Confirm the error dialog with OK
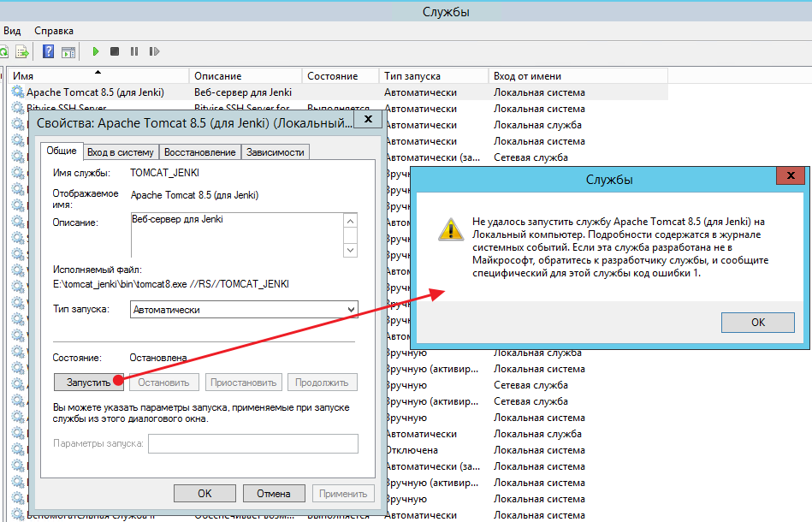The width and height of the screenshot is (812, 522). coord(757,322)
